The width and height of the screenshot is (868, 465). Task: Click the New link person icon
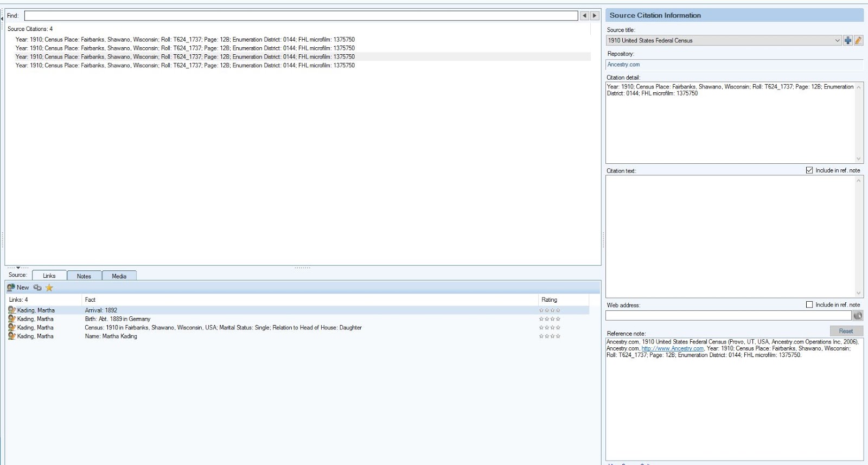[x=11, y=288]
